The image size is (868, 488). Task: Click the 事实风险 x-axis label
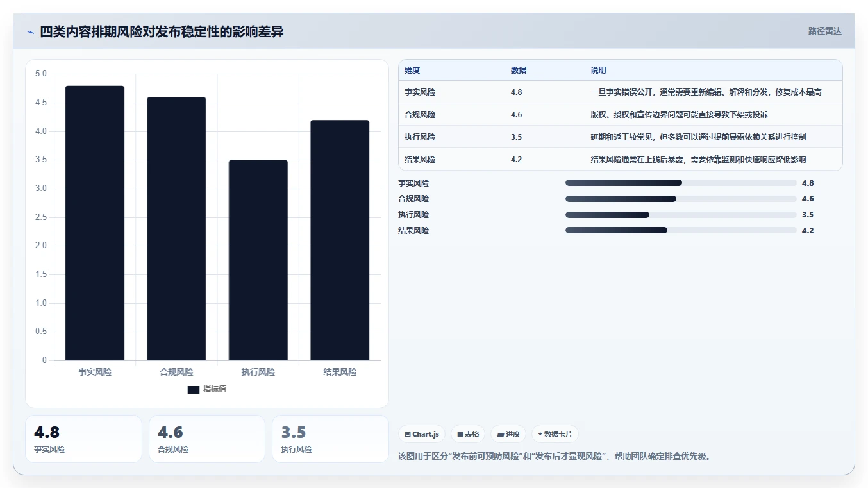tap(95, 372)
